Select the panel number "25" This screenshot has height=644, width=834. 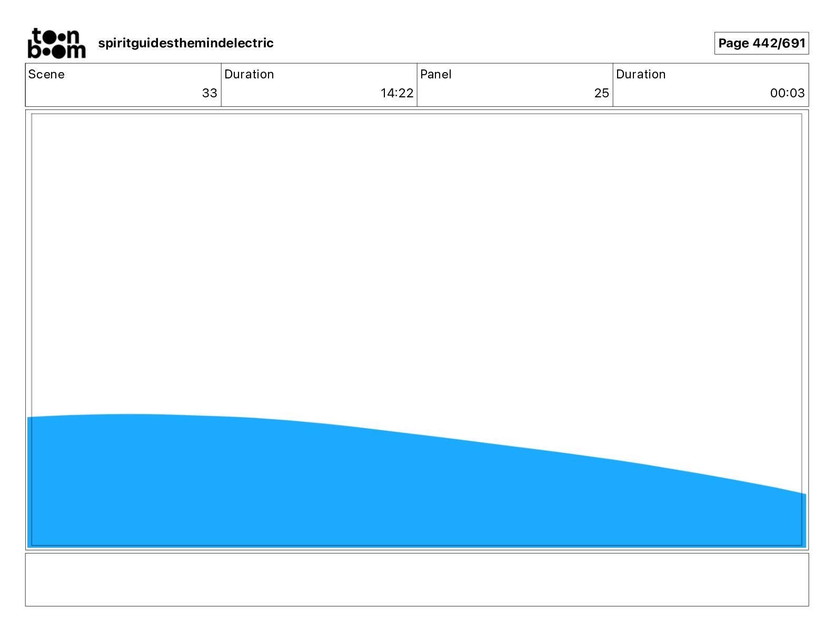pyautogui.click(x=602, y=93)
